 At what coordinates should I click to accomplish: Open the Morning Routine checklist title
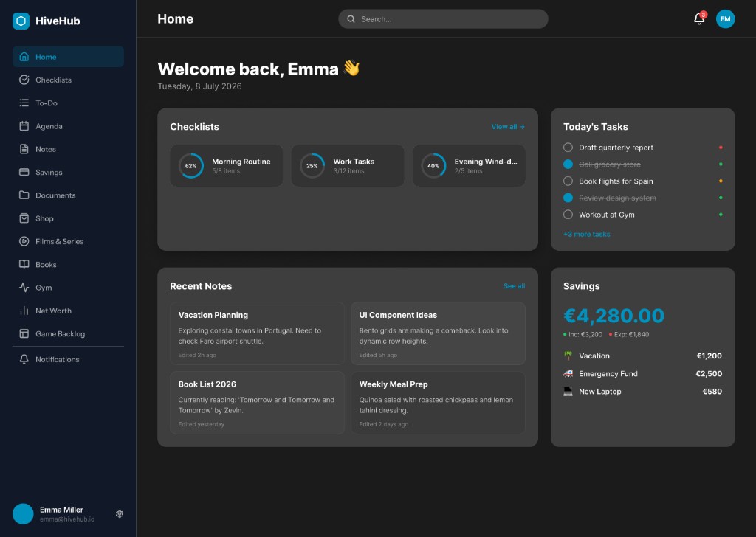click(x=241, y=162)
